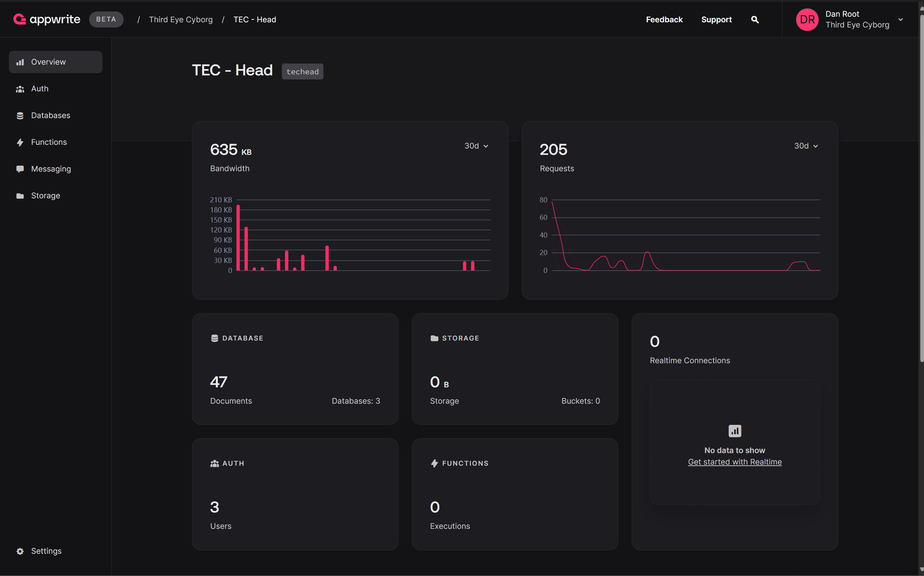The height and width of the screenshot is (576, 924).
Task: Copy the techead project ID tag
Action: click(302, 72)
